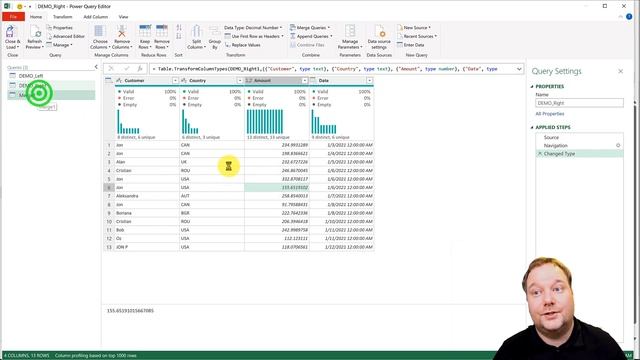640x360 pixels.
Task: Click Replace Values in the Transform group
Action: point(243,45)
